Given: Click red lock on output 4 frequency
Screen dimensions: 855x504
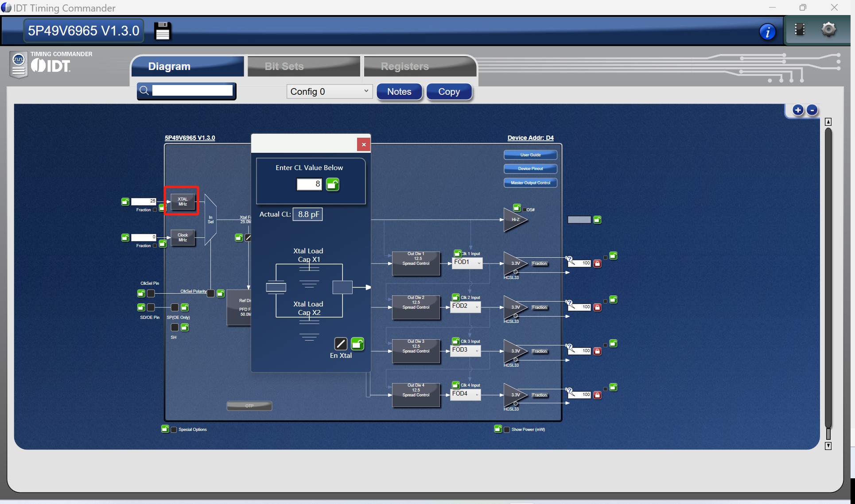Looking at the screenshot, I should pos(597,395).
